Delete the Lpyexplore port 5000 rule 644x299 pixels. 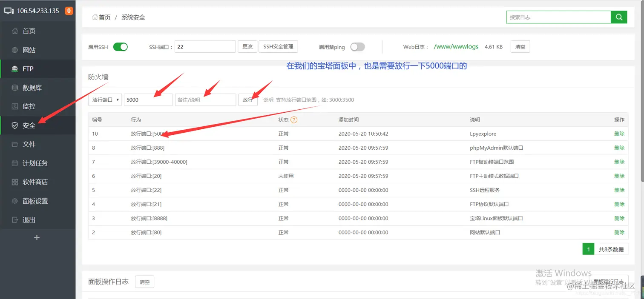[x=619, y=134]
